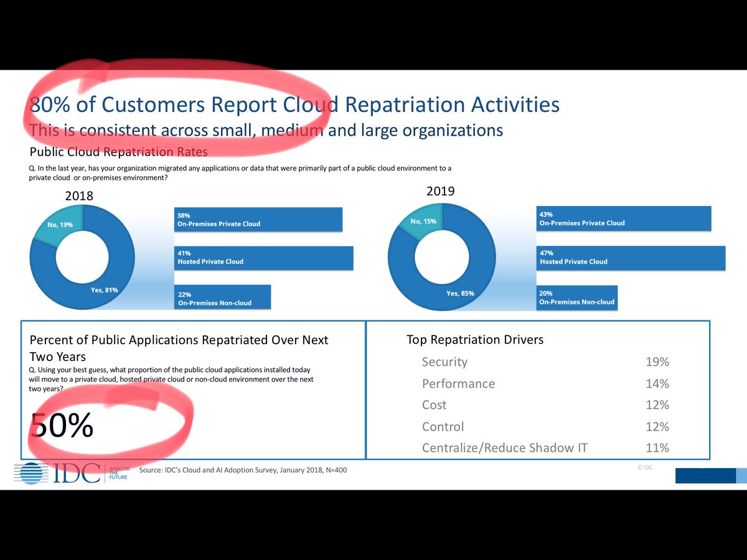Select the 2019 donut chart
This screenshot has height=560, width=747.
click(442, 256)
